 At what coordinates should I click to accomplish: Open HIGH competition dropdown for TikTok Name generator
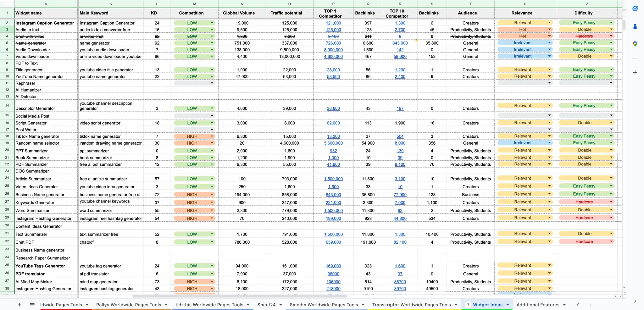click(x=212, y=136)
